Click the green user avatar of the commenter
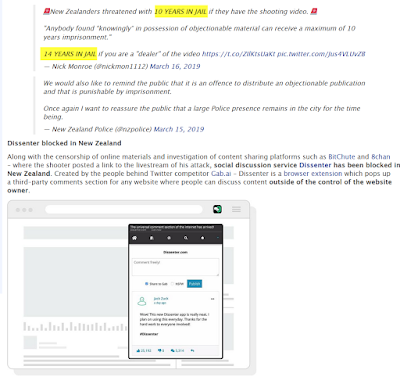The width and height of the screenshot is (400, 377). point(142,301)
